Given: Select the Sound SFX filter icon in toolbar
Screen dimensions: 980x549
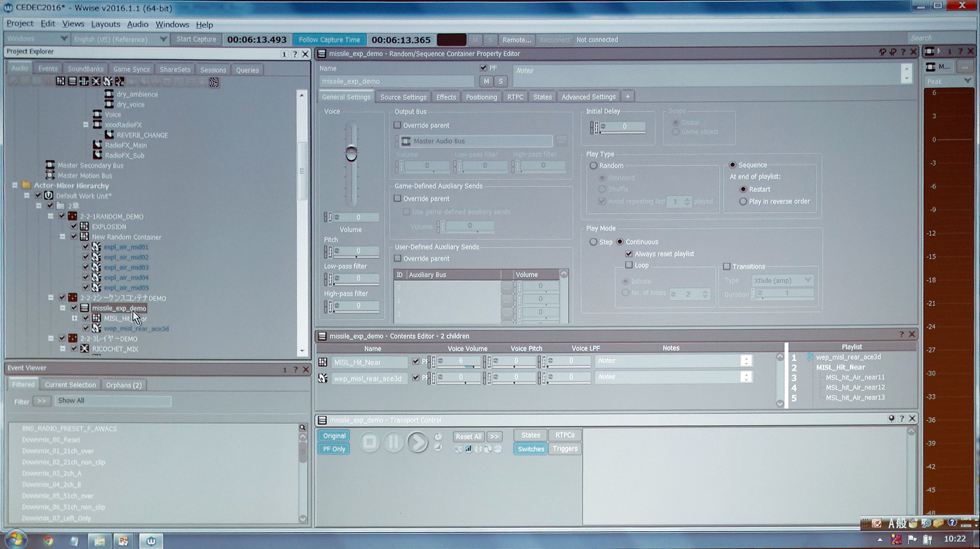Looking at the screenshot, I should tap(108, 82).
